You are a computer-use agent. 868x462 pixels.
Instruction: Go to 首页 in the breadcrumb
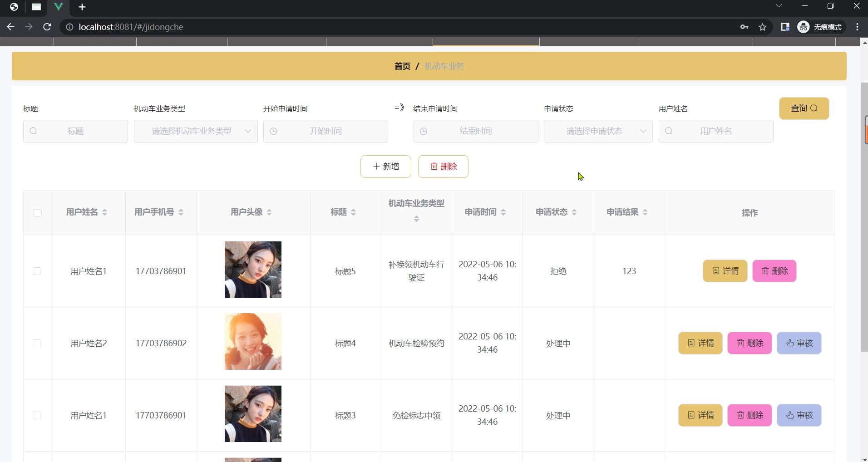point(402,66)
